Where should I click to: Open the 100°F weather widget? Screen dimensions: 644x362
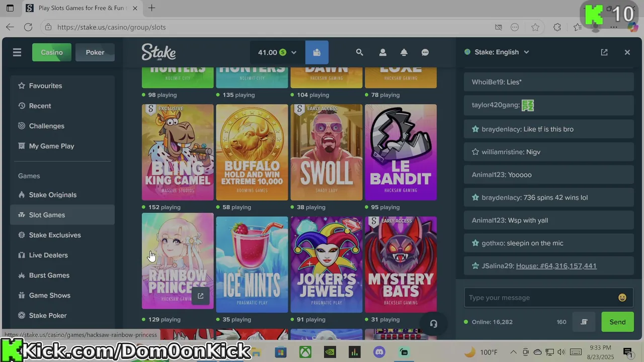point(481,352)
